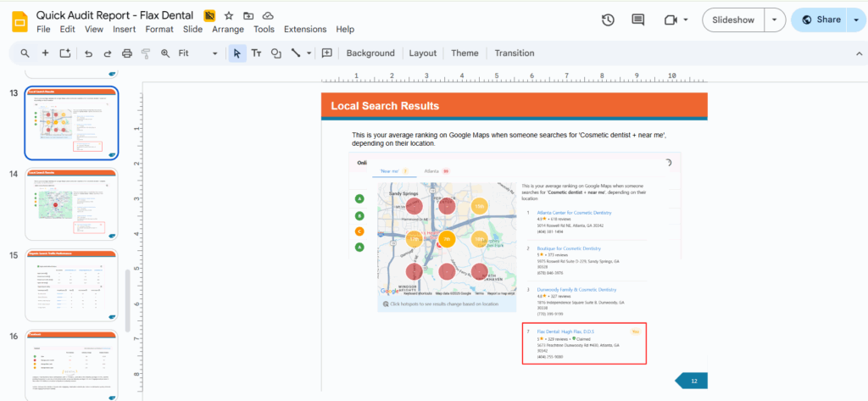Image resolution: width=868 pixels, height=401 pixels.
Task: Click the paint format roller icon
Action: coord(146,53)
